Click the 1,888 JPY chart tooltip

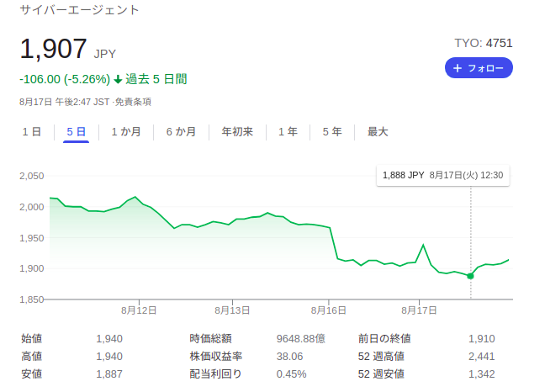(442, 175)
